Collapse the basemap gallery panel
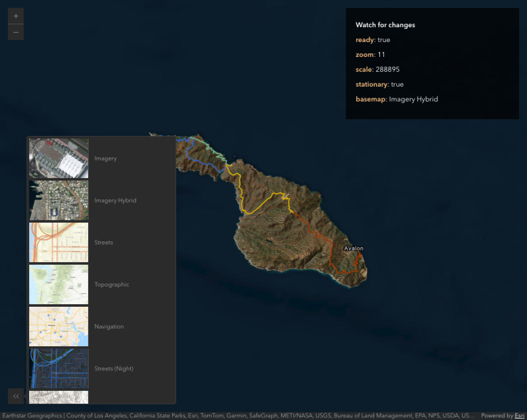 (16, 396)
